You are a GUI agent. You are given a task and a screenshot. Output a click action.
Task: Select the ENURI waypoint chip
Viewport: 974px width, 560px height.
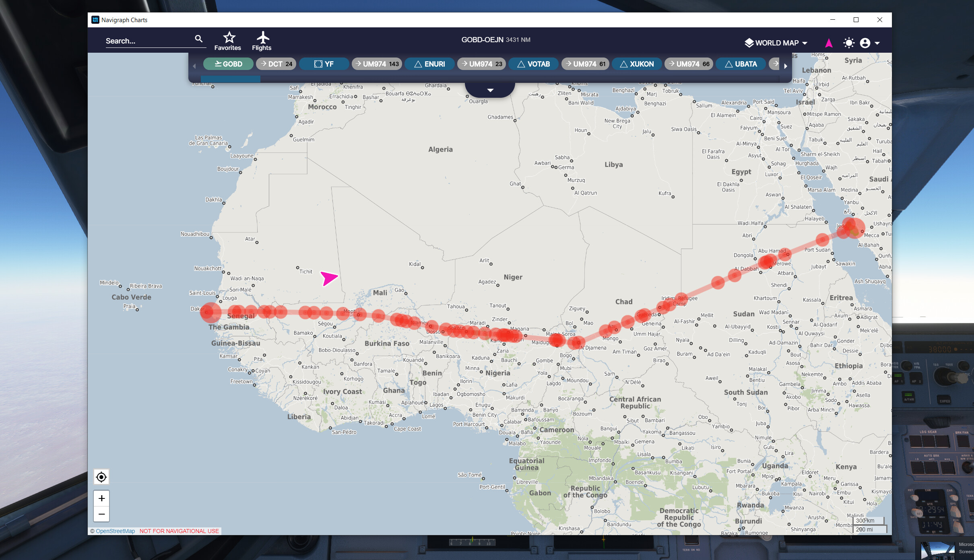coord(429,64)
